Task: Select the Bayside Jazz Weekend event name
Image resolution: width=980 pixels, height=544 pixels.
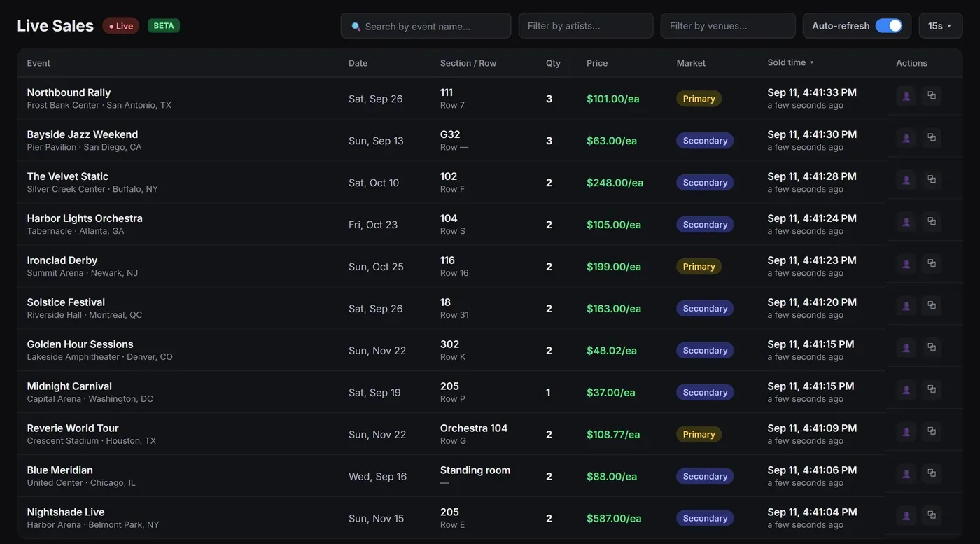Action: 83,134
